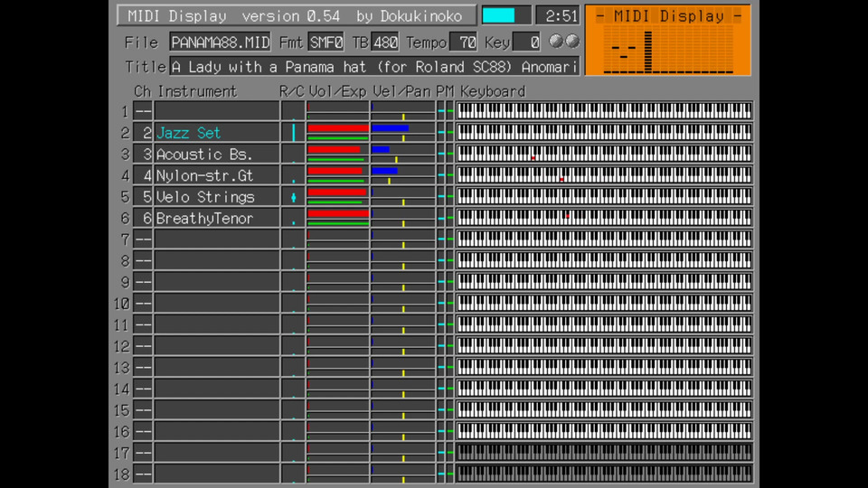Click the left round gray button beside Key

(x=556, y=41)
